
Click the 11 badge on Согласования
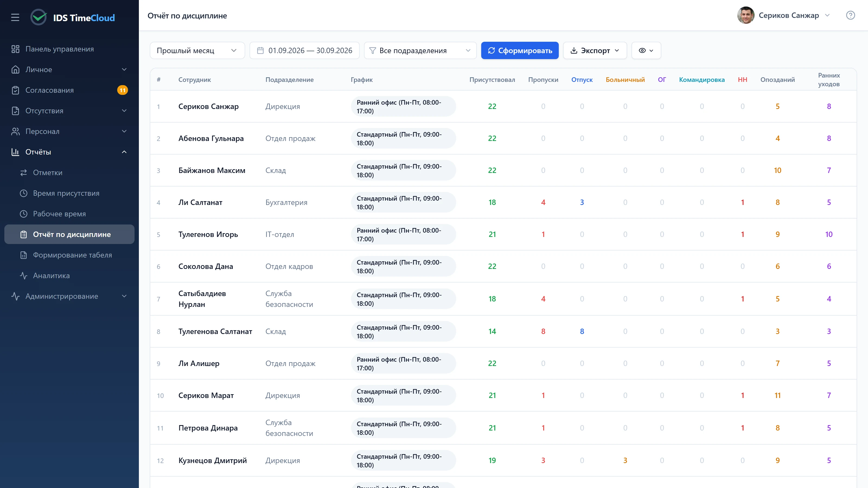pos(123,90)
